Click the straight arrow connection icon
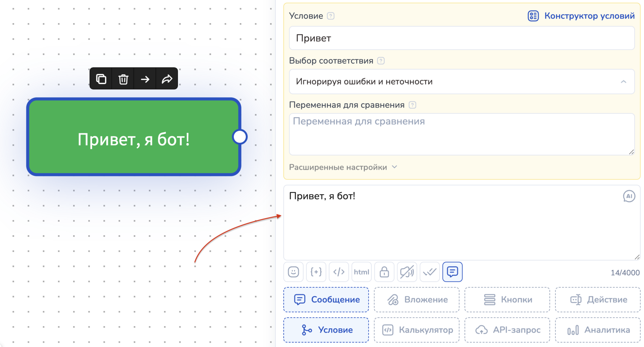Image resolution: width=644 pixels, height=347 pixels. 145,79
